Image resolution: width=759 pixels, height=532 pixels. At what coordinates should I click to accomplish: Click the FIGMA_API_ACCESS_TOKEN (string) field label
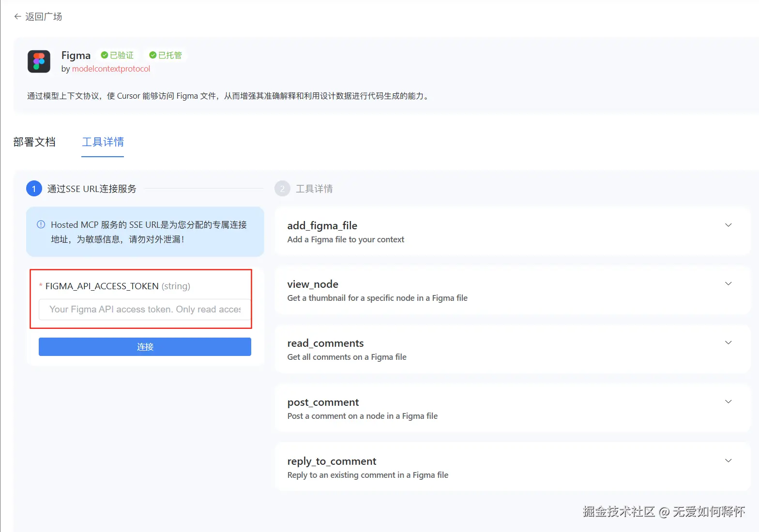click(118, 286)
